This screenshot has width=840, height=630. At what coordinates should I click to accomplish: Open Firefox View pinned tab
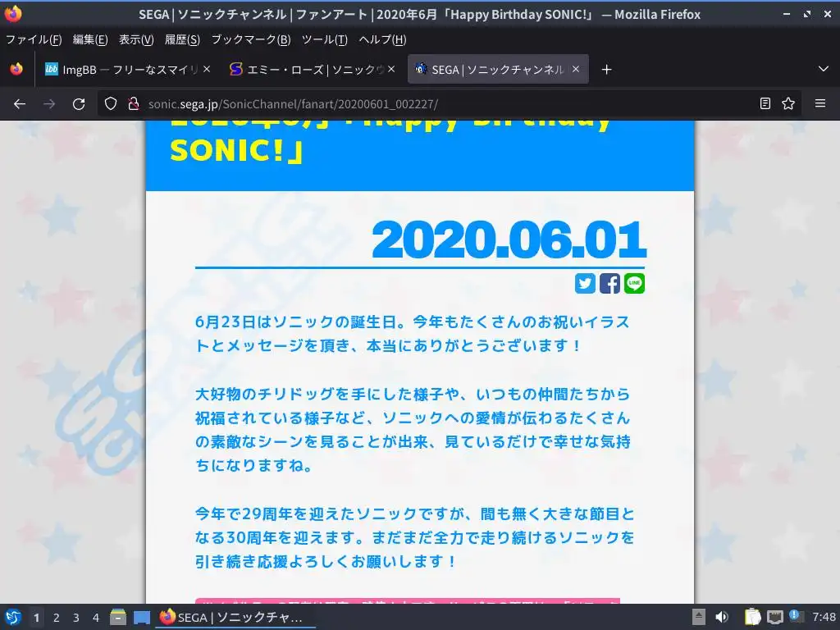tap(16, 69)
